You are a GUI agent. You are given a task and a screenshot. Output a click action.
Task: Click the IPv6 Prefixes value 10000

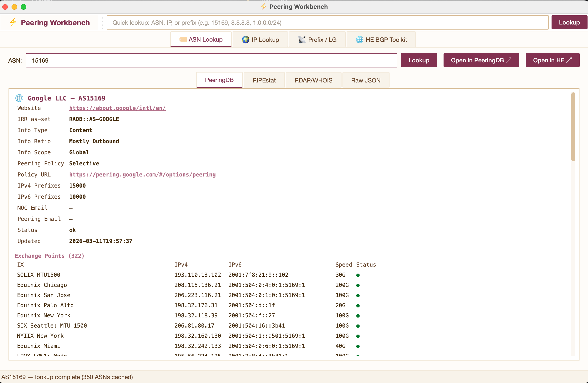[x=77, y=197]
